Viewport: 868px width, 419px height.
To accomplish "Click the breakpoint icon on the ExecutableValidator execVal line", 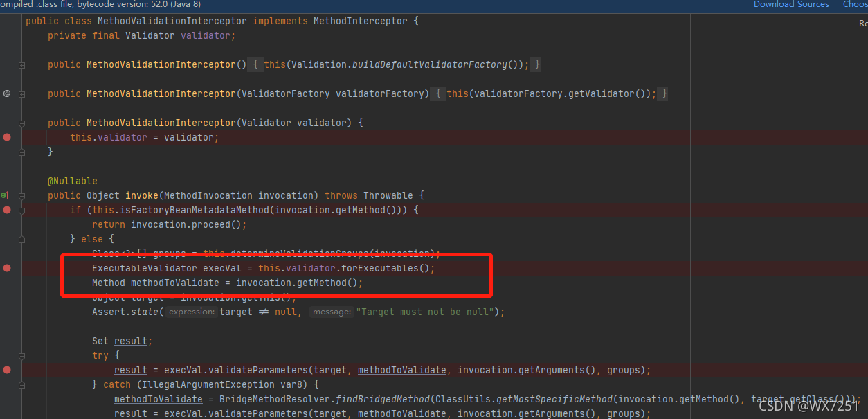I will (x=7, y=268).
